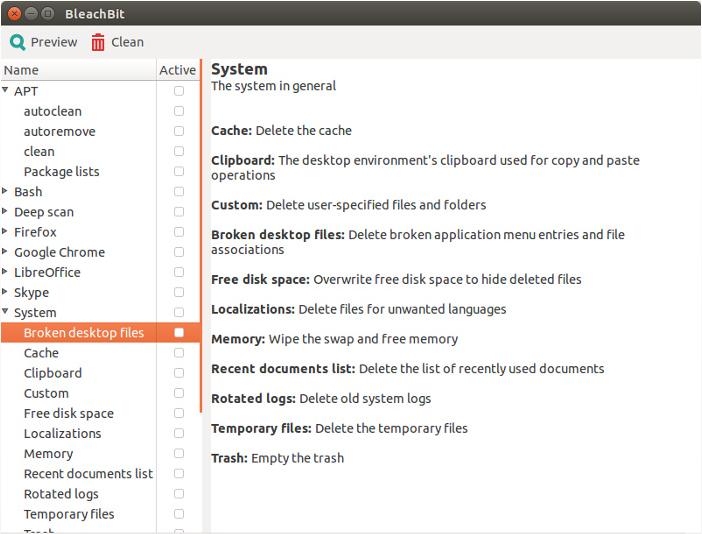Viewport: 702px width, 534px height.
Task: Select the Broken desktop files row
Action: tap(100, 333)
